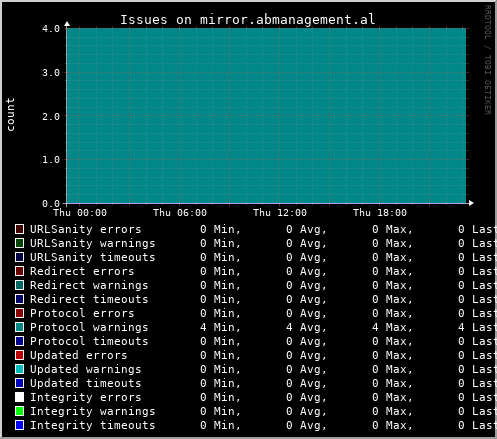Image resolution: width=497 pixels, height=439 pixels.
Task: Click the count y-axis label
Action: click(x=10, y=115)
